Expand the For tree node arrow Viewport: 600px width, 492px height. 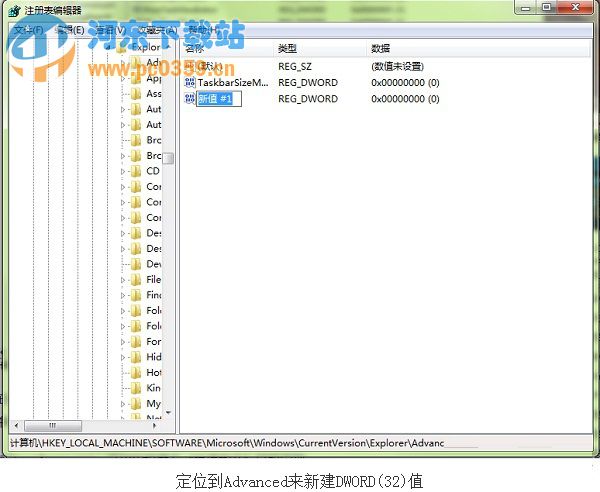[x=123, y=342]
